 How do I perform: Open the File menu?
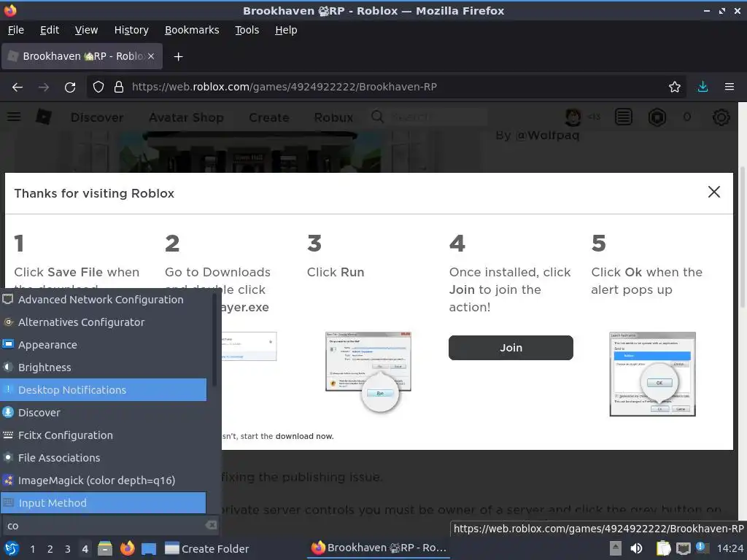point(16,30)
